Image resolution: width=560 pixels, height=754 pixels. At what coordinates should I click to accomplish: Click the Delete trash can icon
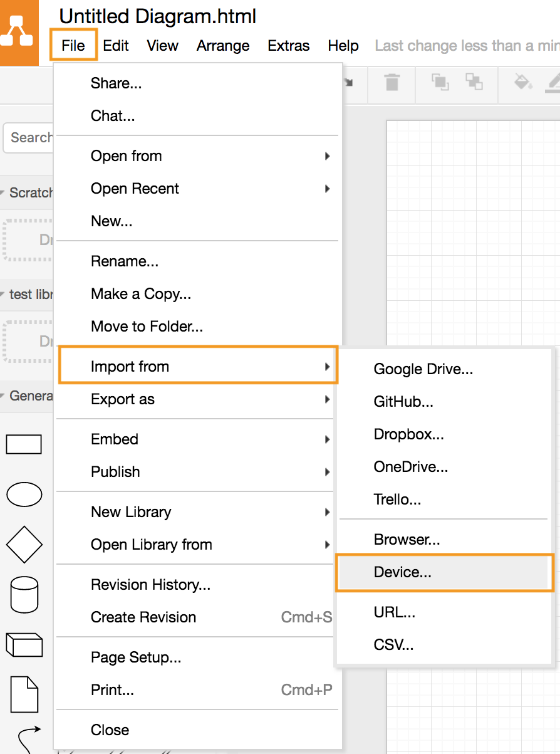click(x=391, y=82)
